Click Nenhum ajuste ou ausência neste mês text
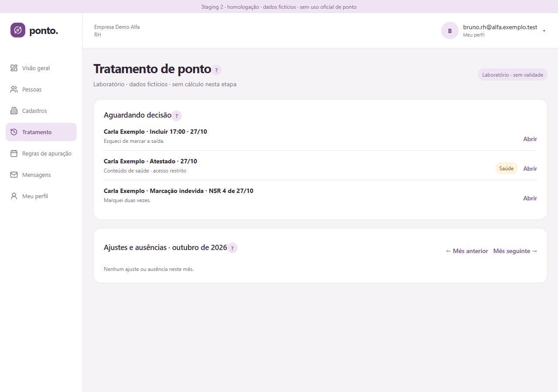The height and width of the screenshot is (392, 558). point(149,269)
